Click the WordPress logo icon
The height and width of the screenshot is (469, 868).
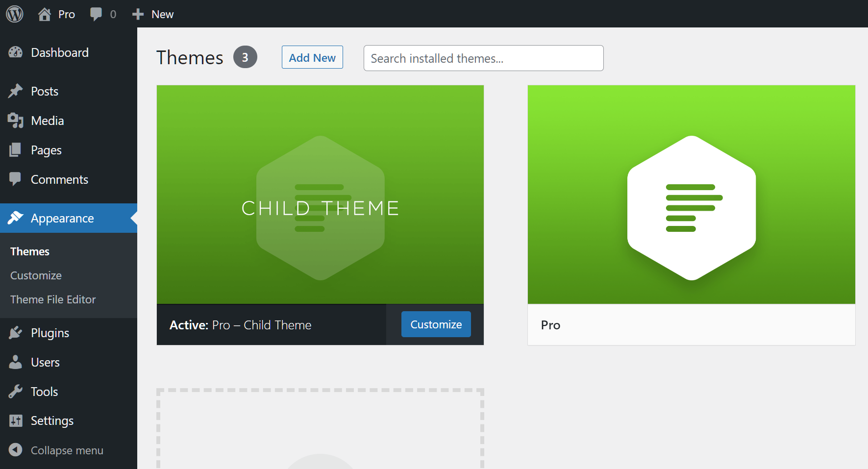tap(14, 14)
